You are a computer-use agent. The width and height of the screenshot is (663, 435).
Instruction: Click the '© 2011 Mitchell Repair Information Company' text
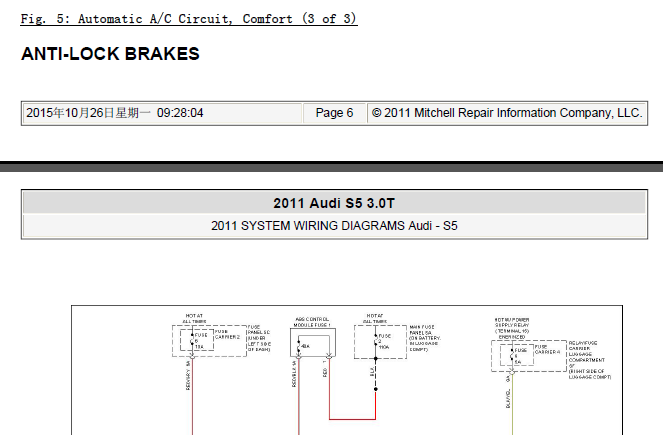coord(507,113)
